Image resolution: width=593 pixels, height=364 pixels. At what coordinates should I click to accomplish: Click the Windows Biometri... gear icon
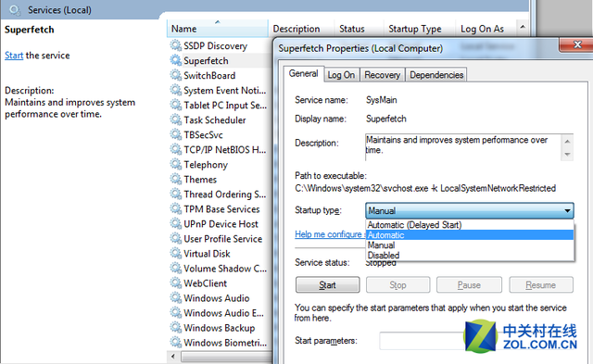[175, 343]
